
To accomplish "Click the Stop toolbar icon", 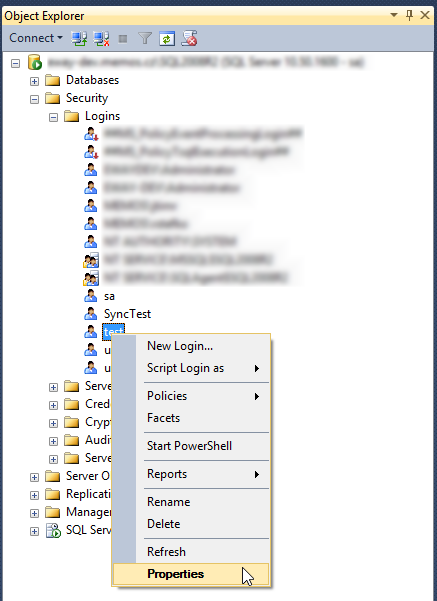I will pyautogui.click(x=123, y=39).
